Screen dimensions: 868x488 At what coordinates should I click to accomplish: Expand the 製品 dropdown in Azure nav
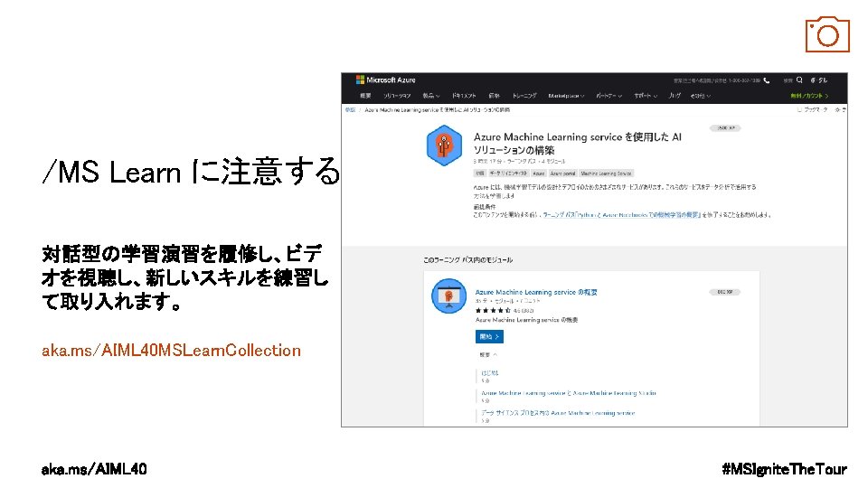coord(431,96)
